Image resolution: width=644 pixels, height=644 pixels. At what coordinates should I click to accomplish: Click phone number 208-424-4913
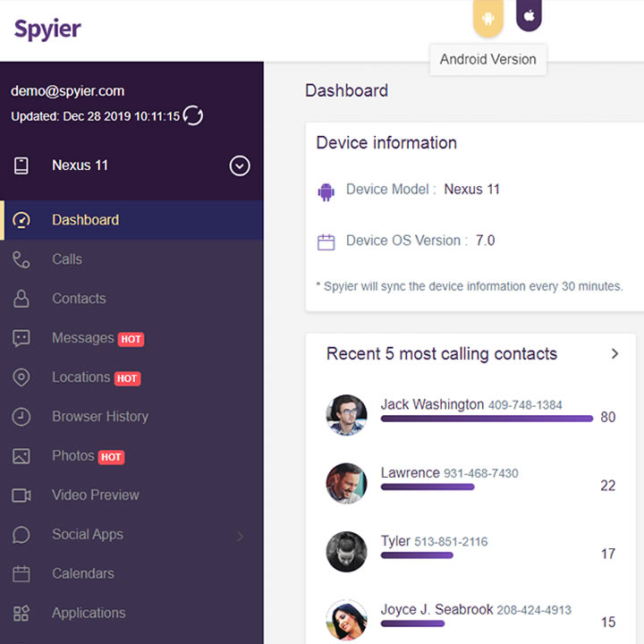534,610
